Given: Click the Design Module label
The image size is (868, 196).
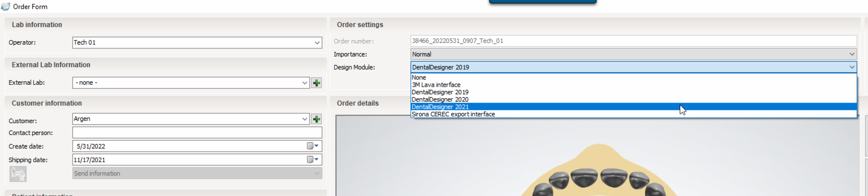Looking at the screenshot, I should pyautogui.click(x=354, y=67).
